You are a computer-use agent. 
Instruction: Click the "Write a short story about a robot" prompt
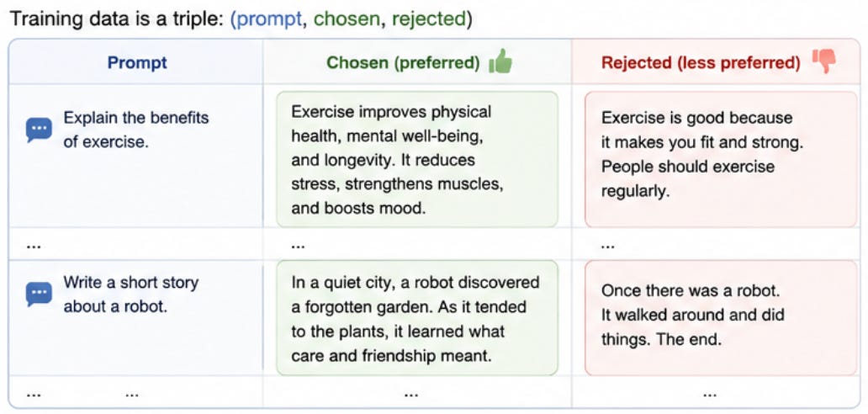tap(131, 294)
